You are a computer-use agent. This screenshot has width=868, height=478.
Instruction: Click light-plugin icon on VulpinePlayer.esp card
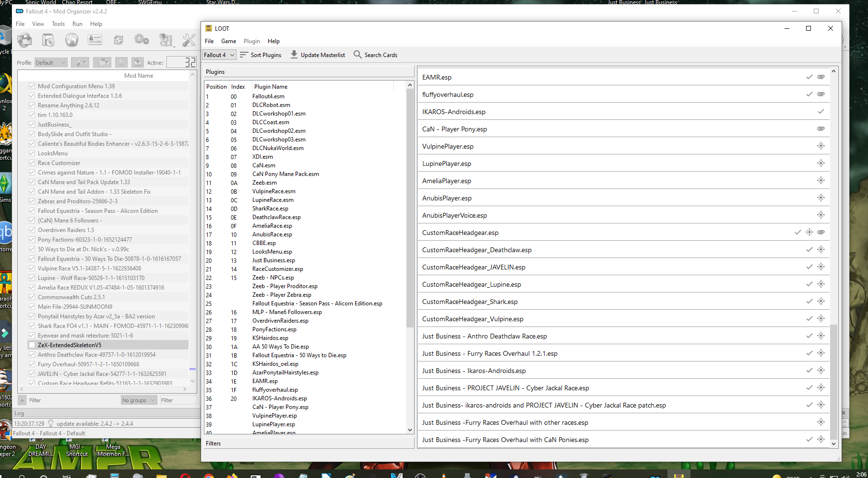point(821,146)
